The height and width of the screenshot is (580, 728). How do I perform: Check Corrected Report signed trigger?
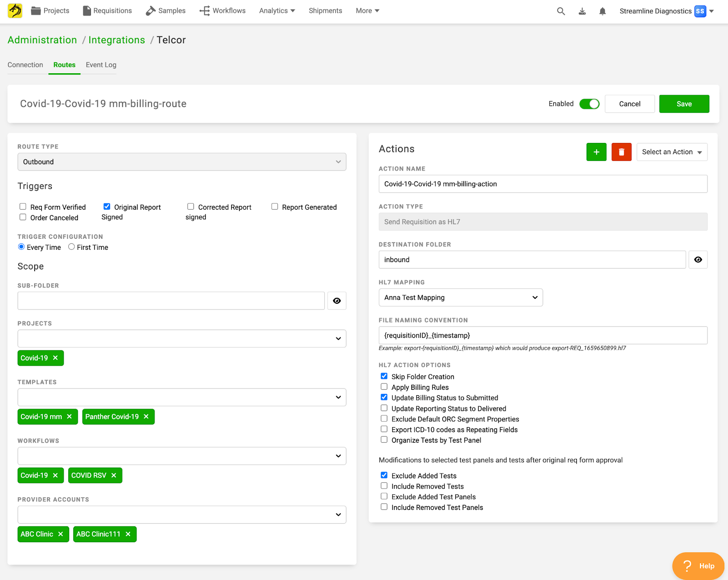point(191,207)
